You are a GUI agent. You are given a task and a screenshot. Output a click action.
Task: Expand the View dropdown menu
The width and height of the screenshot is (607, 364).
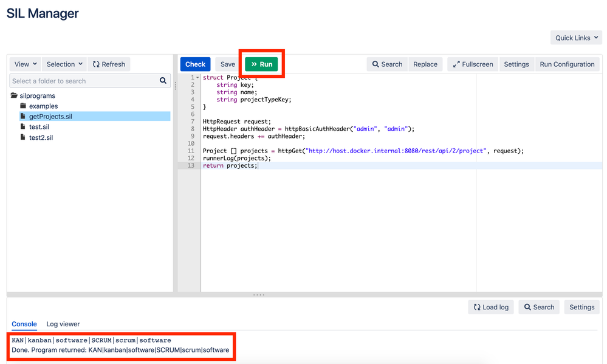tap(26, 64)
